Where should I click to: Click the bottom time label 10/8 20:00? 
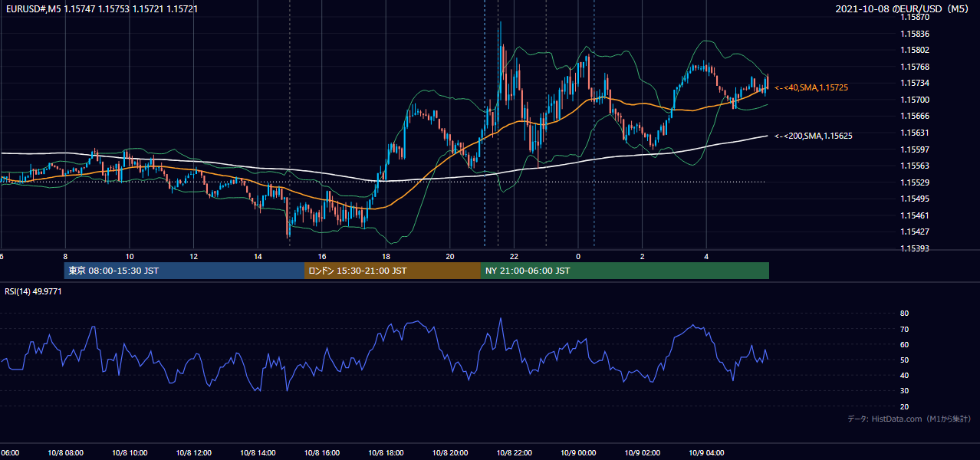pyautogui.click(x=450, y=453)
